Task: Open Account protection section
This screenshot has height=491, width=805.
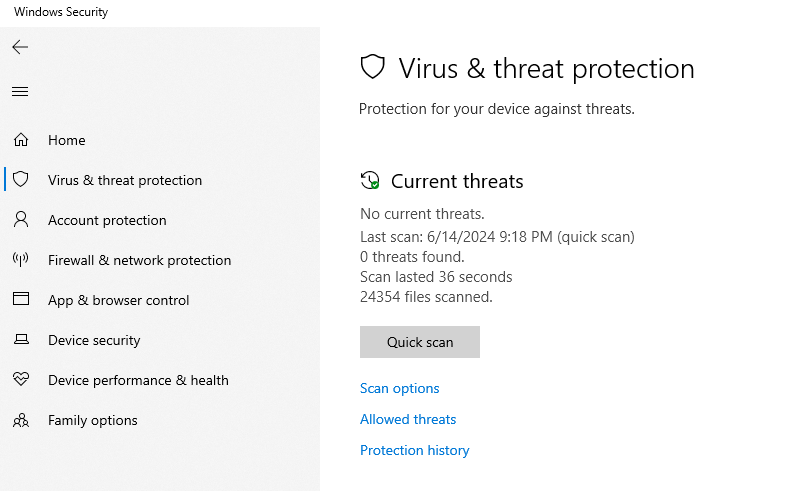Action: 107,220
